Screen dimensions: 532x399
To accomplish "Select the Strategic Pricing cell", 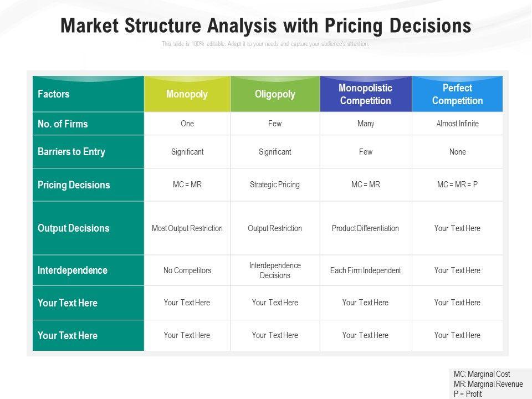I will coord(275,185).
